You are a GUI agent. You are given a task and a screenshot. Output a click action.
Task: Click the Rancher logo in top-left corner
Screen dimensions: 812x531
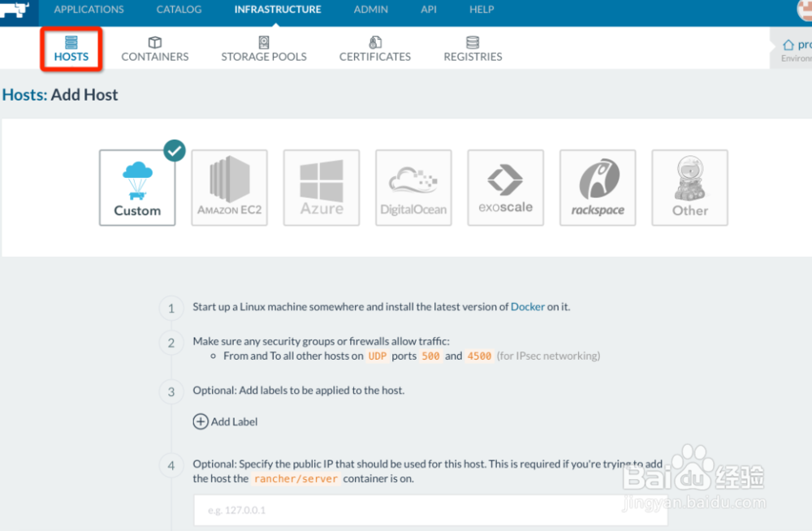15,9
